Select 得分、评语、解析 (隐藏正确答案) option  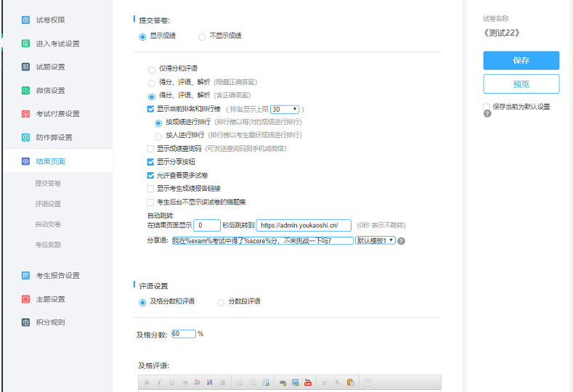[x=152, y=83]
